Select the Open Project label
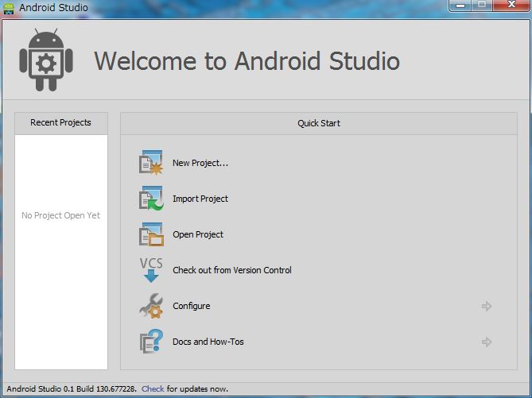The image size is (532, 398). [198, 234]
